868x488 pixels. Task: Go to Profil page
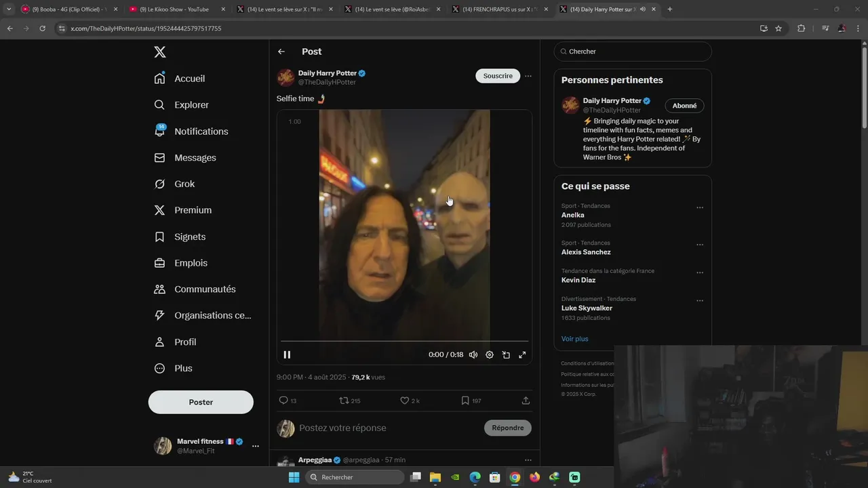click(176, 342)
